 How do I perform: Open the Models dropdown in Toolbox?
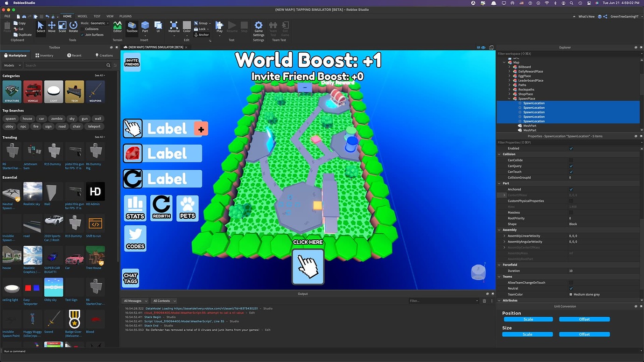[x=12, y=65]
